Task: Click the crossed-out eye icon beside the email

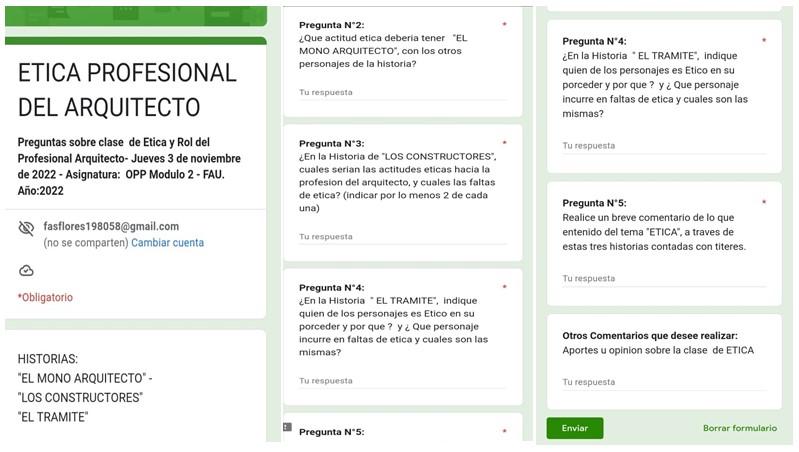Action: point(26,229)
